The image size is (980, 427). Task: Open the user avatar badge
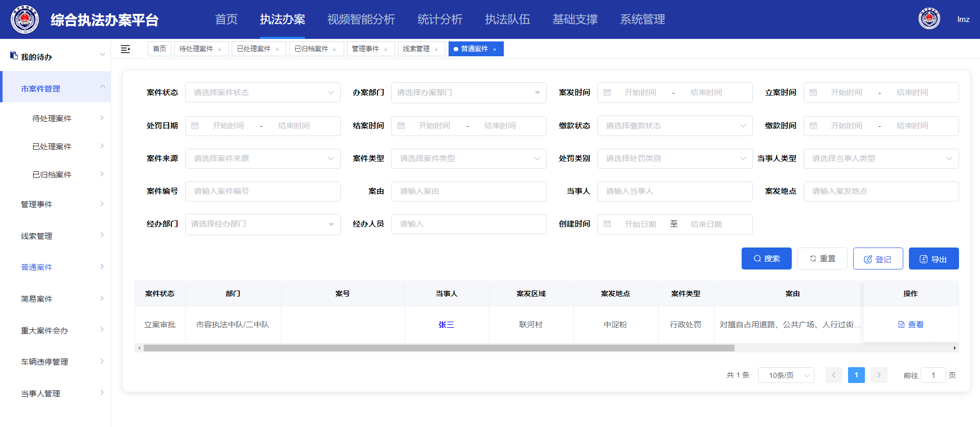[x=929, y=19]
